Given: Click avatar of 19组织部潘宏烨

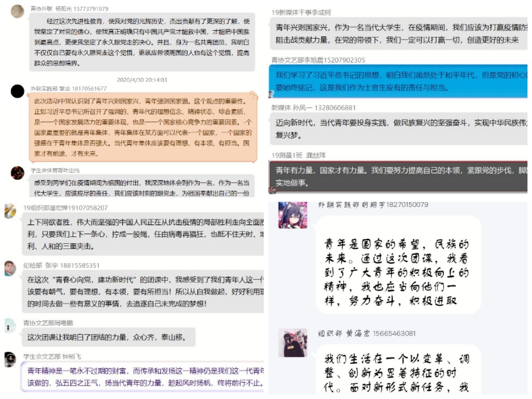Looking at the screenshot, I should pyautogui.click(x=10, y=211).
